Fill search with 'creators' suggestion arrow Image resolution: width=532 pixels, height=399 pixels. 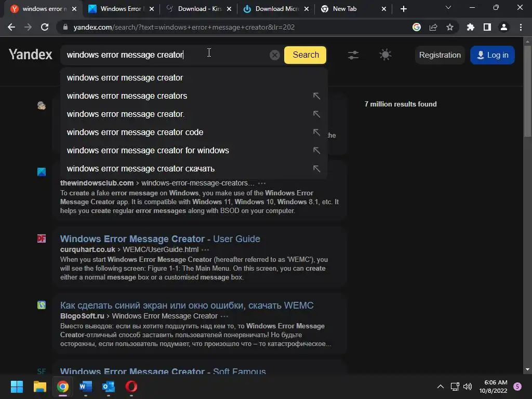coord(316,96)
